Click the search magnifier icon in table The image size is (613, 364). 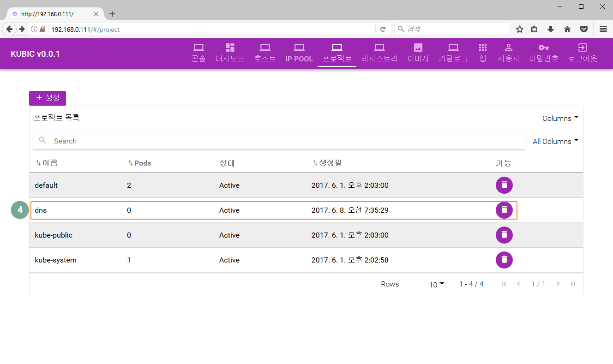[x=42, y=141]
